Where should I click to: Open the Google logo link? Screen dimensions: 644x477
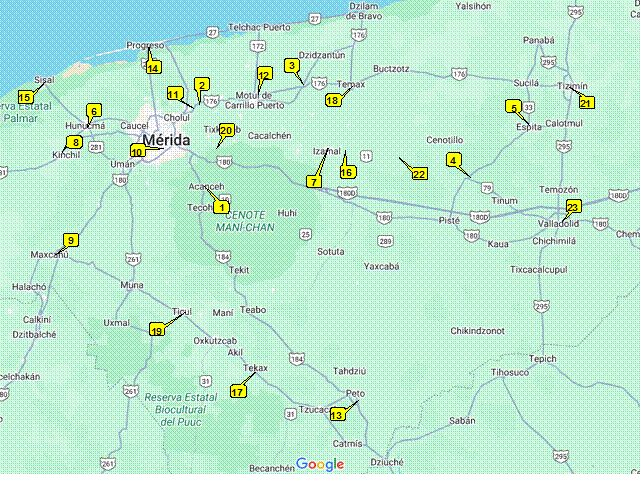(320, 464)
